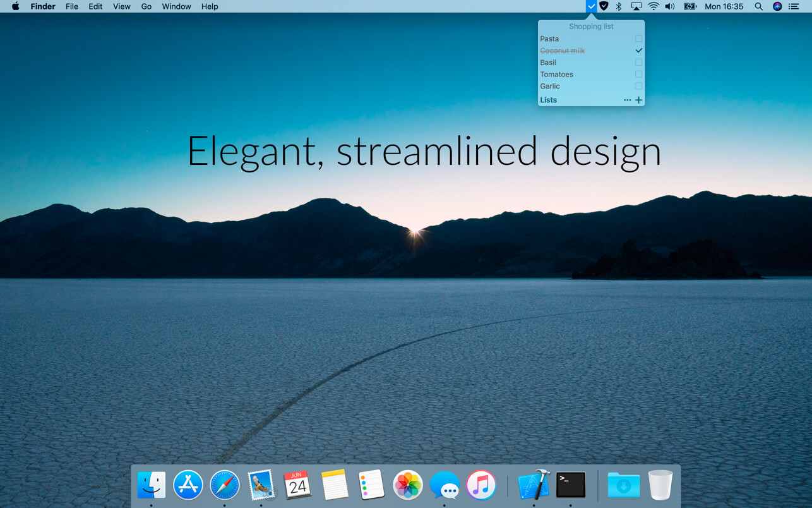Click the Mon 16:35 clock
Screen dimensions: 812x508
724,6
